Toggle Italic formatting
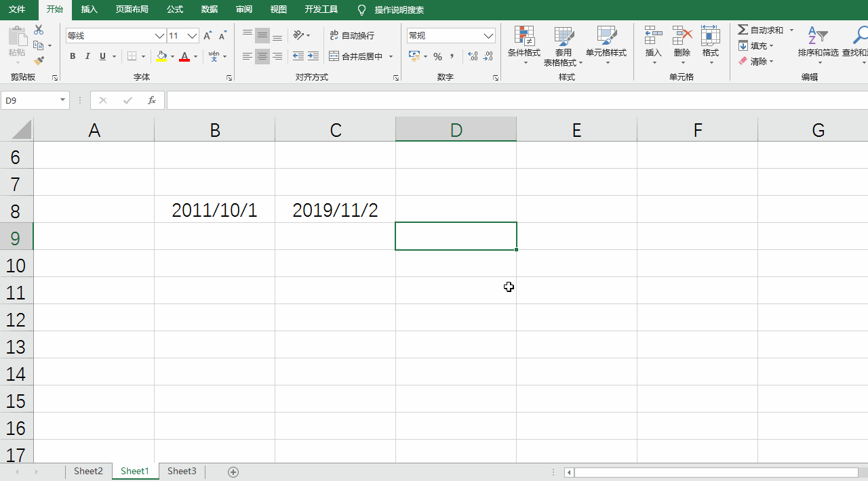This screenshot has height=481, width=868. 87,57
